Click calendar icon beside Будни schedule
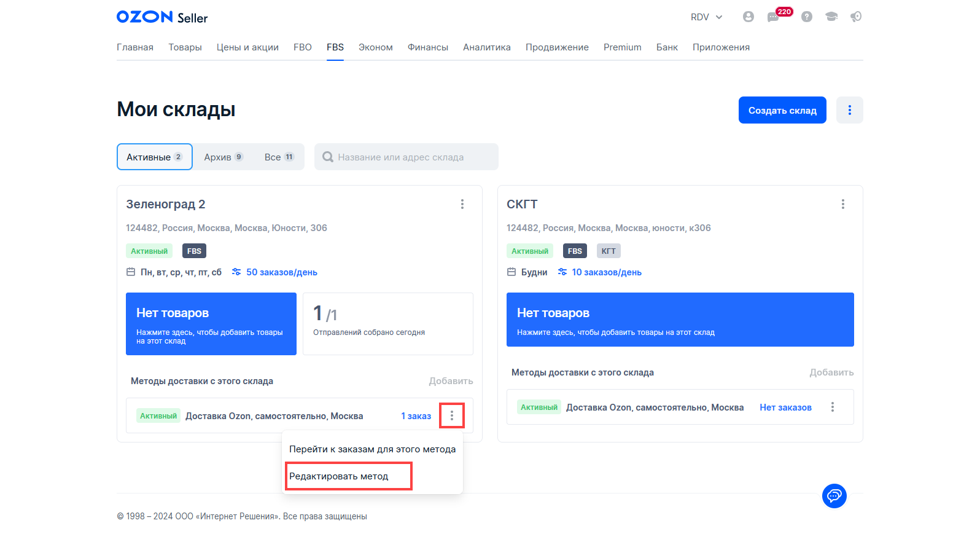This screenshot has width=980, height=539. coord(511,272)
